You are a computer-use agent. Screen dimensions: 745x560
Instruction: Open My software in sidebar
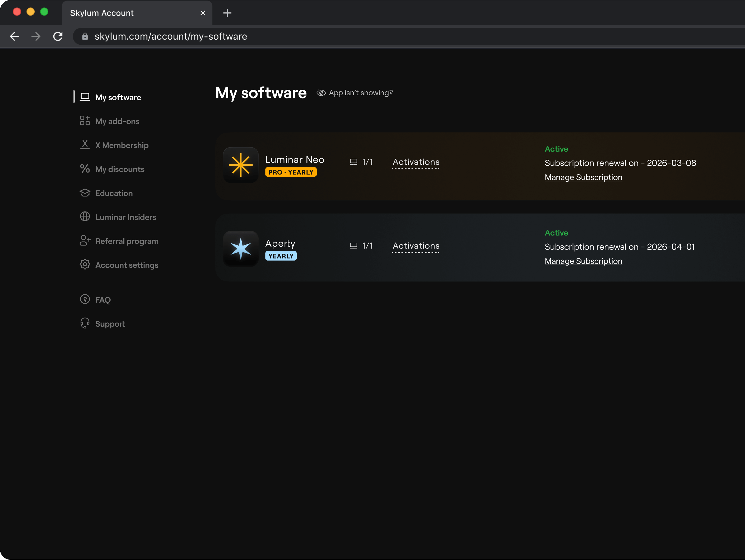pyautogui.click(x=118, y=97)
